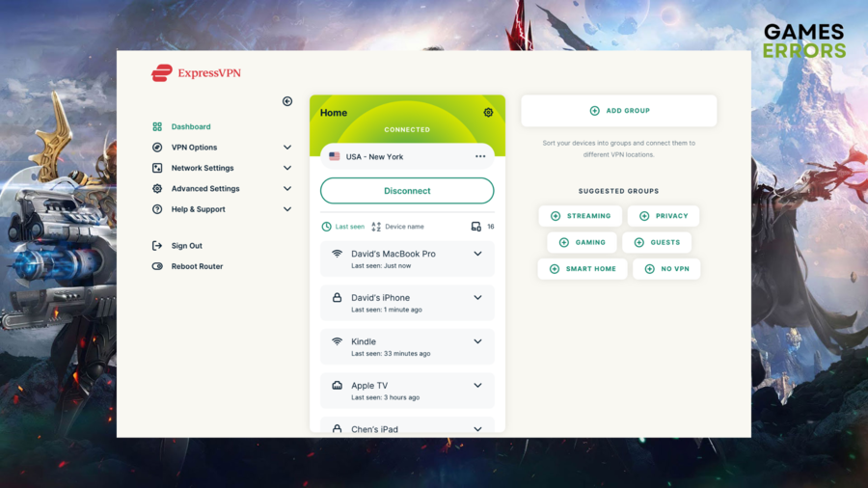The height and width of the screenshot is (488, 868).
Task: Click plus icon on Privacy group
Action: tap(644, 216)
